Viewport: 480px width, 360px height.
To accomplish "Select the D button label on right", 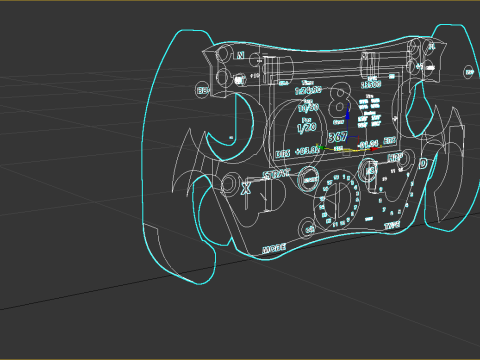I will [423, 164].
